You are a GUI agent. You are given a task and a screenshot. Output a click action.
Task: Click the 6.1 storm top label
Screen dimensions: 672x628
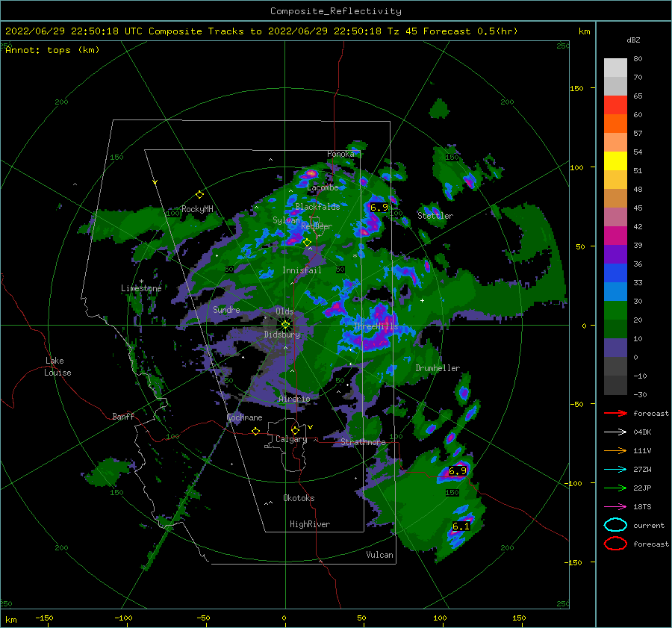pyautogui.click(x=461, y=526)
